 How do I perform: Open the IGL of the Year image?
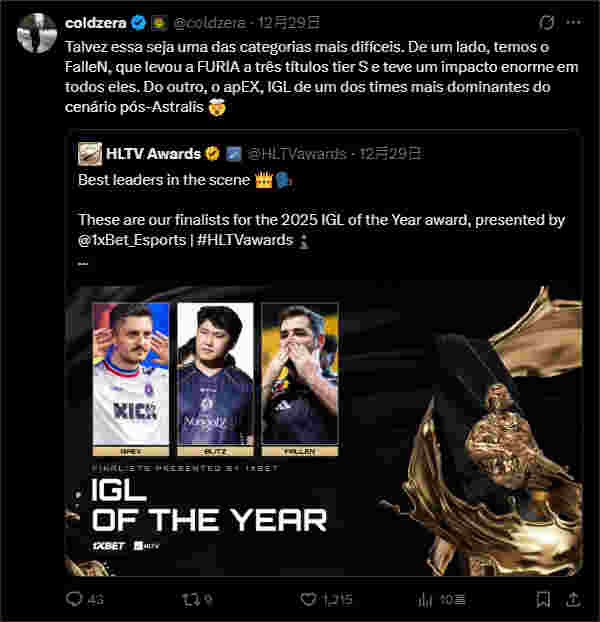(323, 428)
